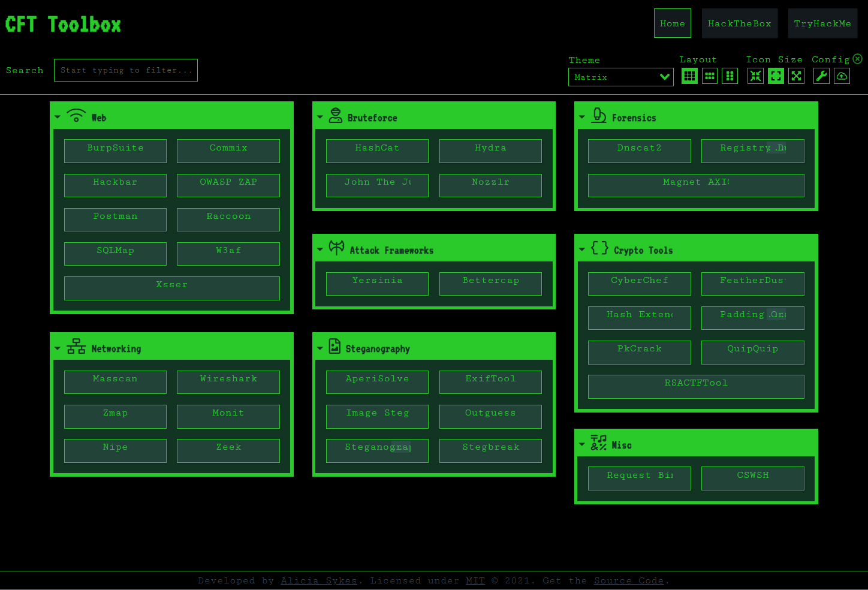Screen dimensions: 868x590
Task: Switch to horizontal layout icon
Action: point(710,76)
